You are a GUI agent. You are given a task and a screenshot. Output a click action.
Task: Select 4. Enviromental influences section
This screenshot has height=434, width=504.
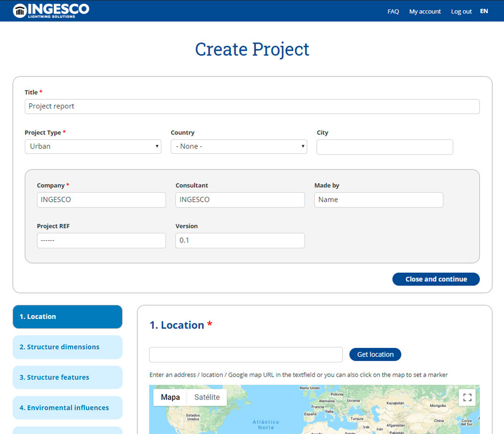click(67, 408)
